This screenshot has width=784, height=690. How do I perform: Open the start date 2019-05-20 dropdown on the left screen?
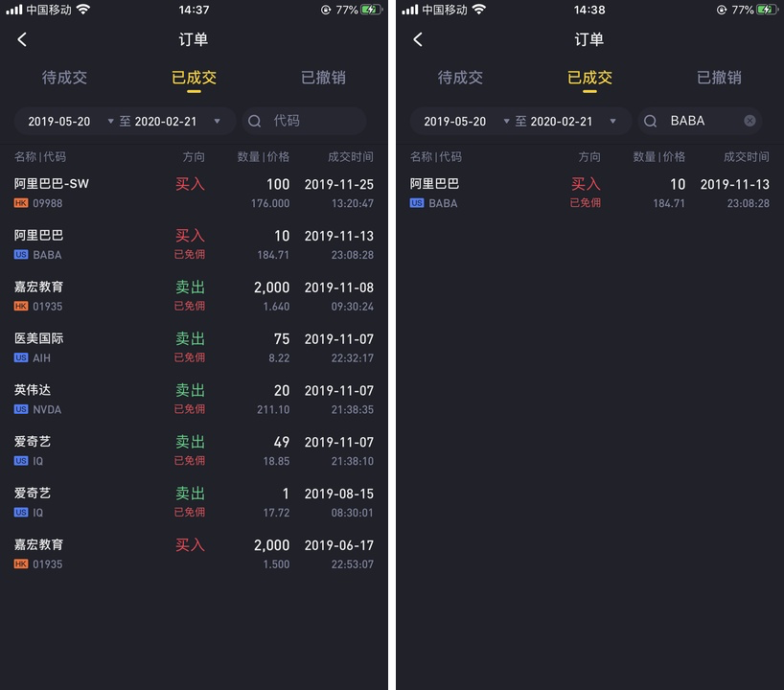pos(111,121)
